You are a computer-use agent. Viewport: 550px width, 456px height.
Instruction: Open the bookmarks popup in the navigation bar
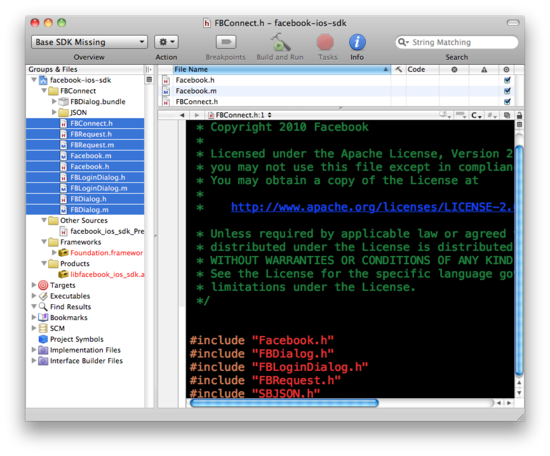tap(445, 115)
